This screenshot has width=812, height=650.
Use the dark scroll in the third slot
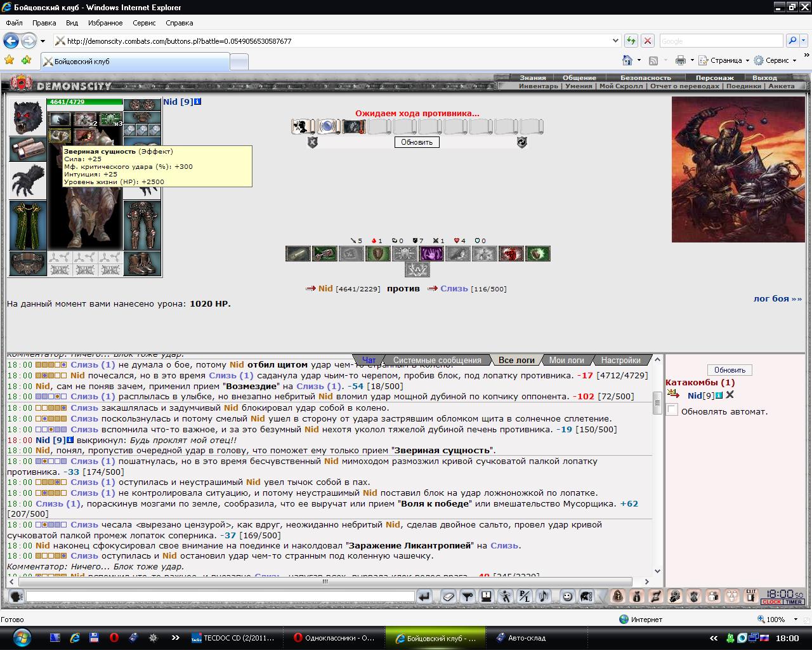click(x=354, y=126)
